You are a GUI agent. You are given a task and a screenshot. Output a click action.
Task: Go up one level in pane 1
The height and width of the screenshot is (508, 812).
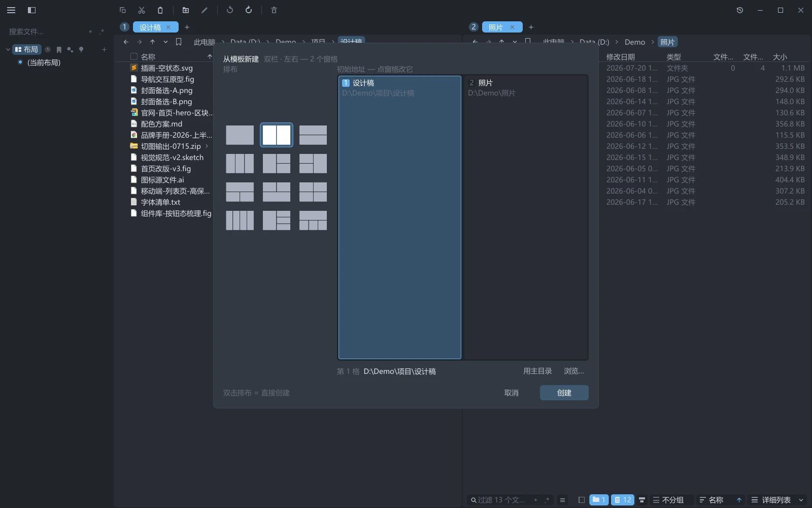coord(152,42)
